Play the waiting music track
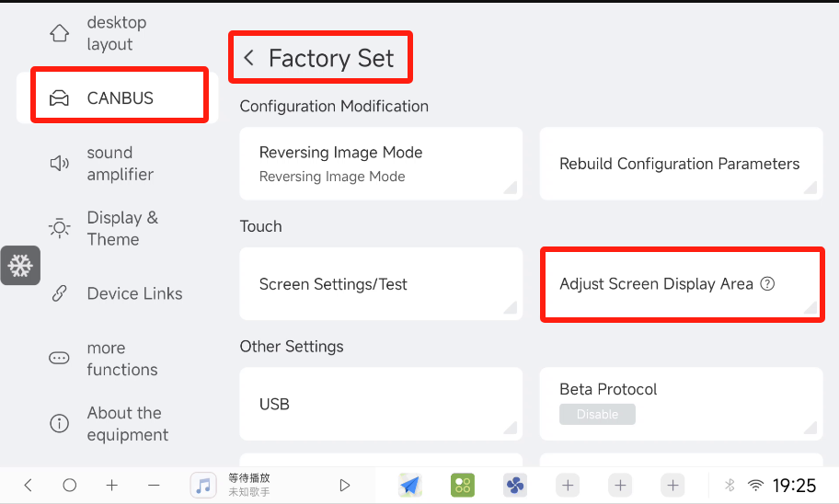Screen dimensions: 839x504 (345, 486)
